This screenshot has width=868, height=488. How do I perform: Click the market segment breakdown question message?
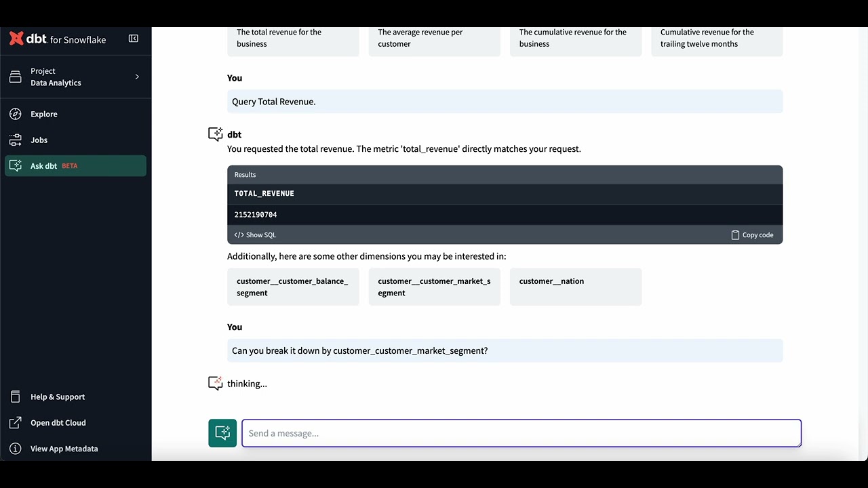[x=505, y=350]
